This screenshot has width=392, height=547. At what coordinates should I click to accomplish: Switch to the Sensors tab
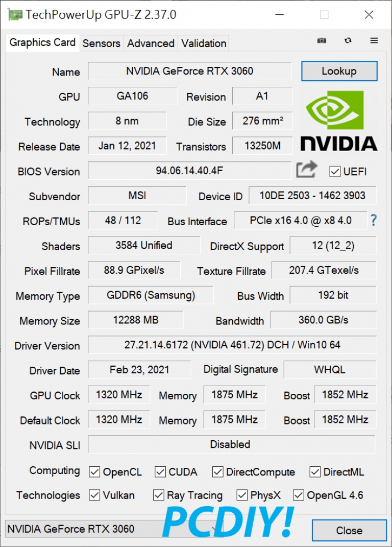[102, 43]
